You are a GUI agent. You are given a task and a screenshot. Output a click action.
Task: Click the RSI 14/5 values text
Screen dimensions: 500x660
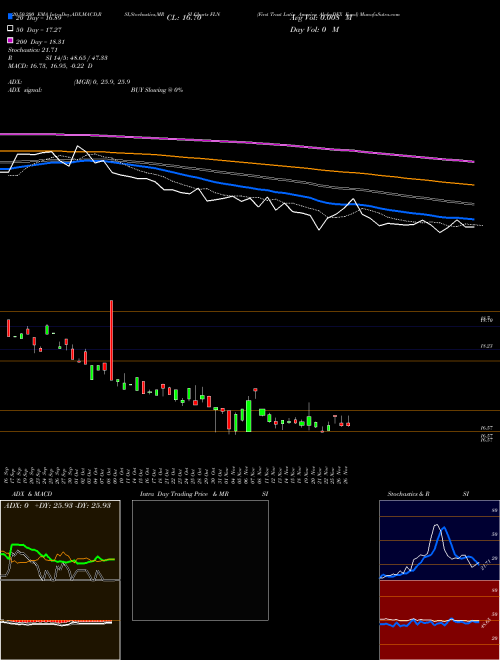tap(76, 58)
